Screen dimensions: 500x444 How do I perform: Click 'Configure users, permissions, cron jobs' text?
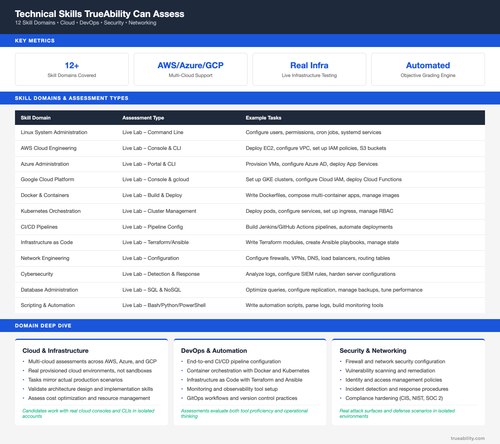(313, 132)
